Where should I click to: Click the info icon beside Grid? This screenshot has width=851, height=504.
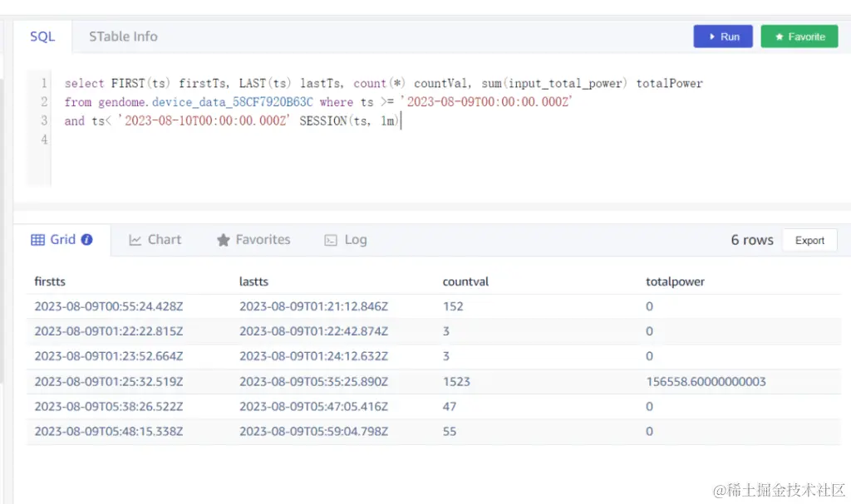(x=86, y=239)
